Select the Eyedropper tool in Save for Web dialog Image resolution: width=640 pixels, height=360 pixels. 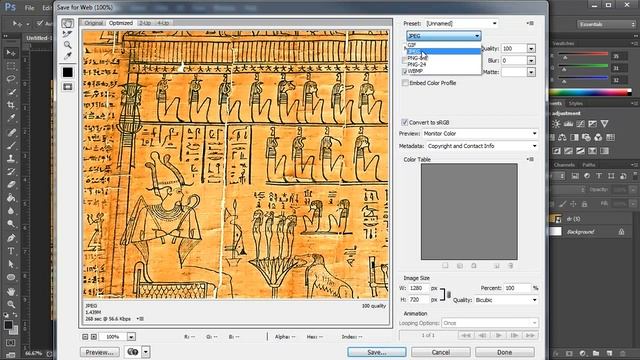coord(67,56)
